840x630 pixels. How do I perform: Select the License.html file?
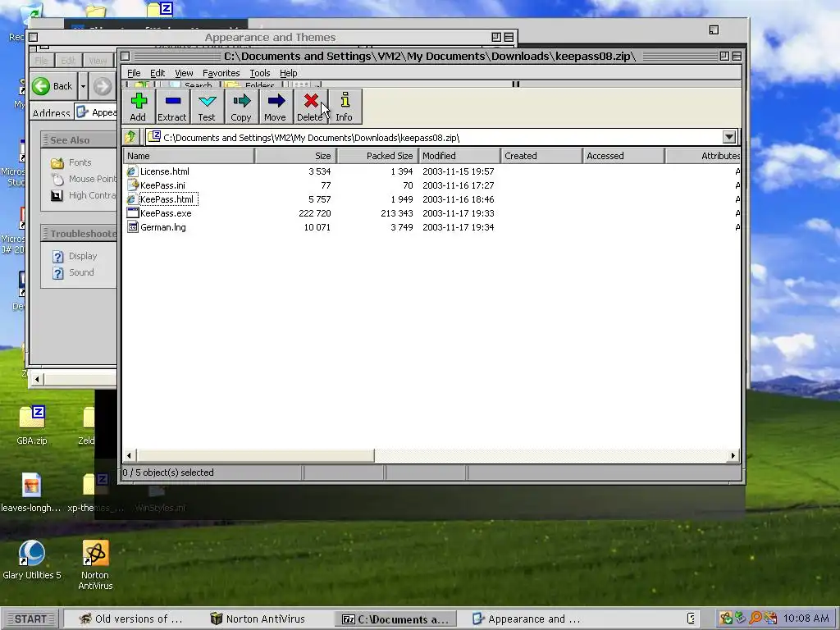point(164,171)
